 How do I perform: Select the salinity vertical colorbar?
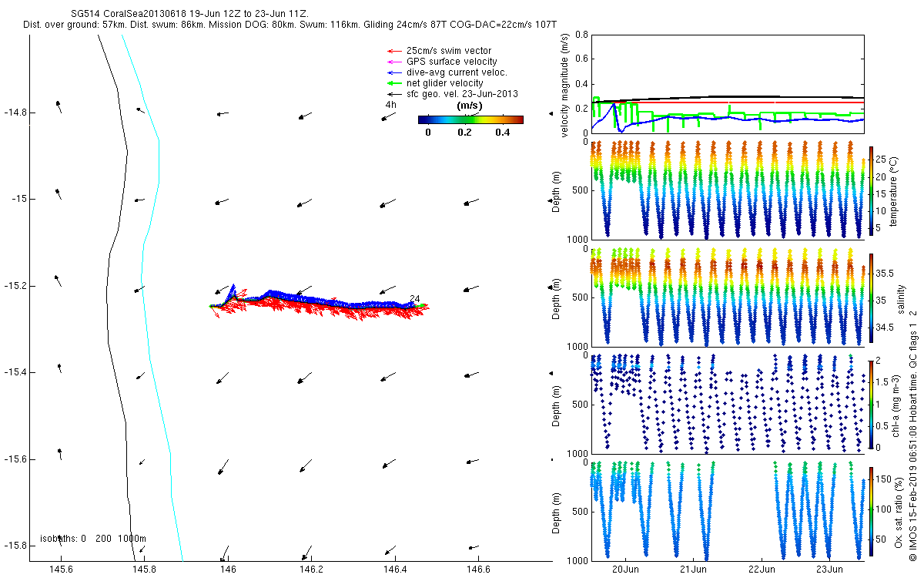tap(871, 297)
